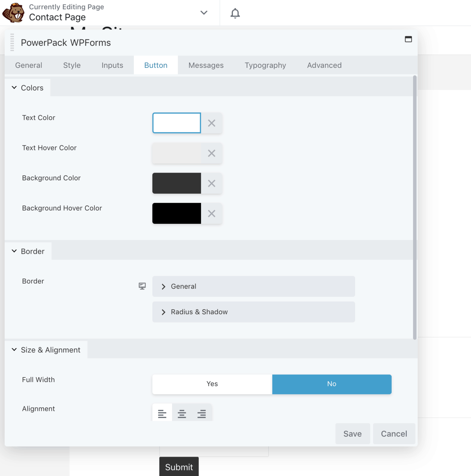The width and height of the screenshot is (471, 476).
Task: Click the notifications bell icon
Action: 235,13
